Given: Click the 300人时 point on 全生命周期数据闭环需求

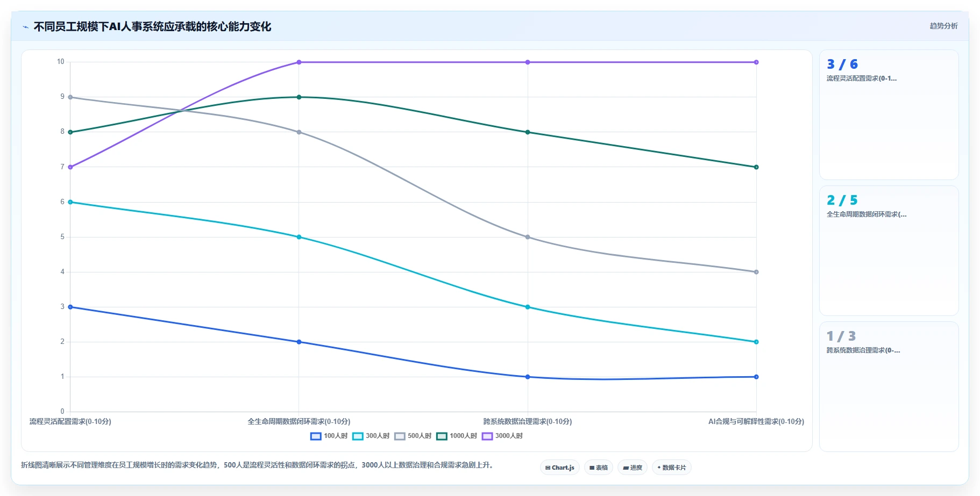Looking at the screenshot, I should click(299, 237).
